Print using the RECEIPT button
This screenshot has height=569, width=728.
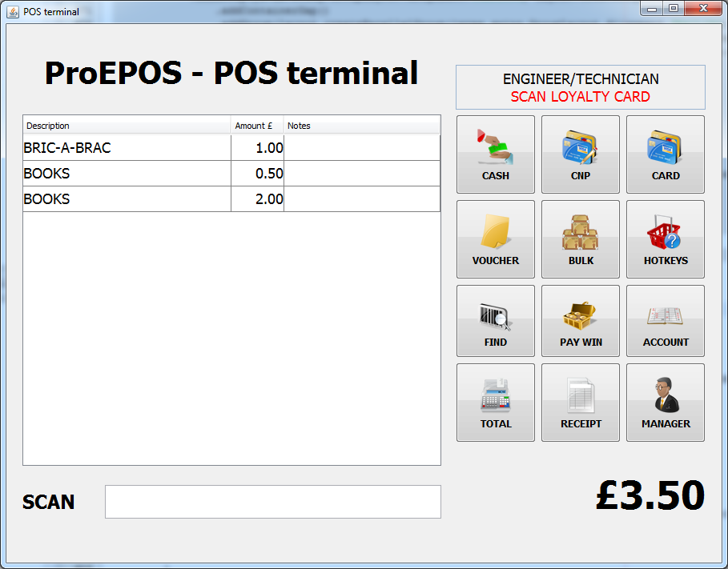[580, 403]
